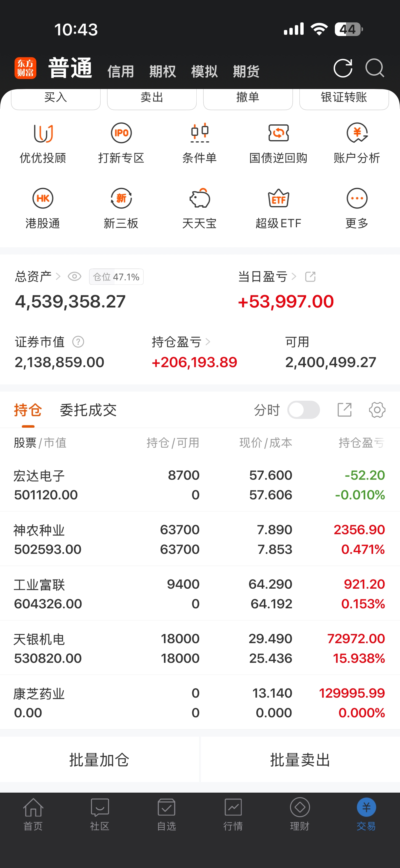
Task: Open search via magnifier icon
Action: point(375,68)
